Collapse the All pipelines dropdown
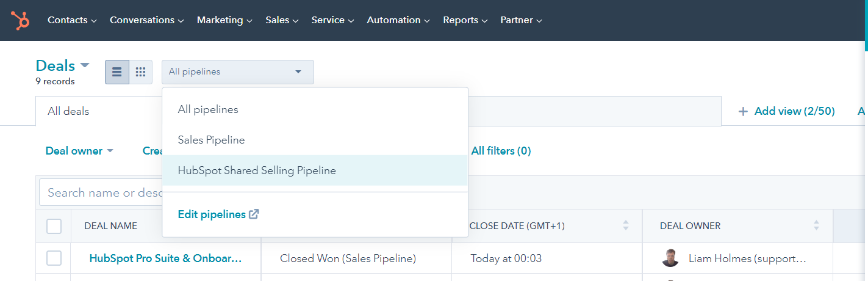Screen dimensions: 868x281 pyautogui.click(x=238, y=72)
